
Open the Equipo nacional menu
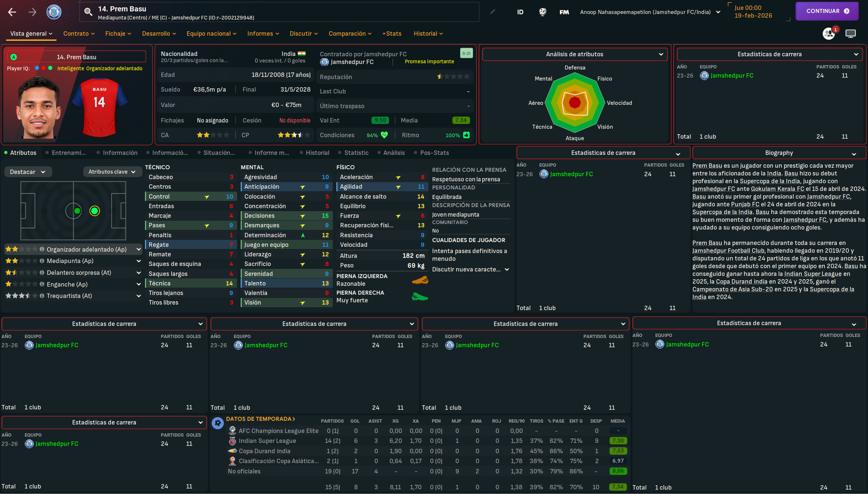coord(211,33)
